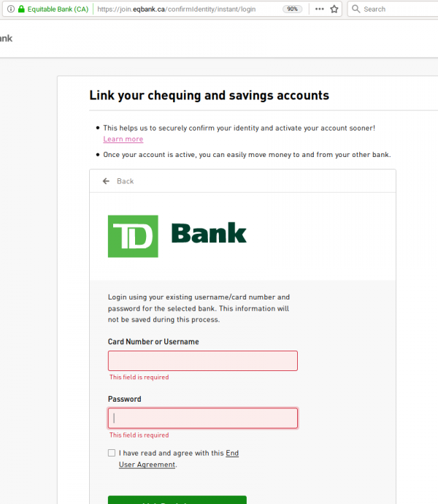
Task: Click the Card Number or Username label
Action: click(153, 342)
